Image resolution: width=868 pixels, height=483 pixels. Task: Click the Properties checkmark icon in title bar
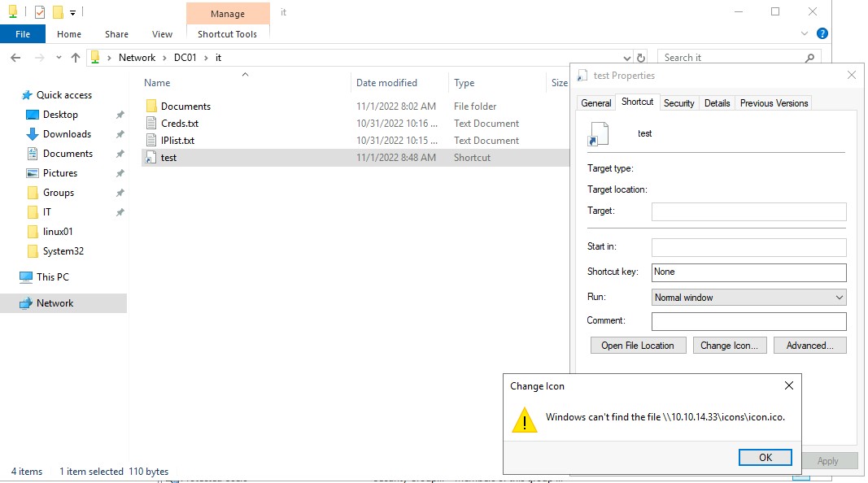40,12
